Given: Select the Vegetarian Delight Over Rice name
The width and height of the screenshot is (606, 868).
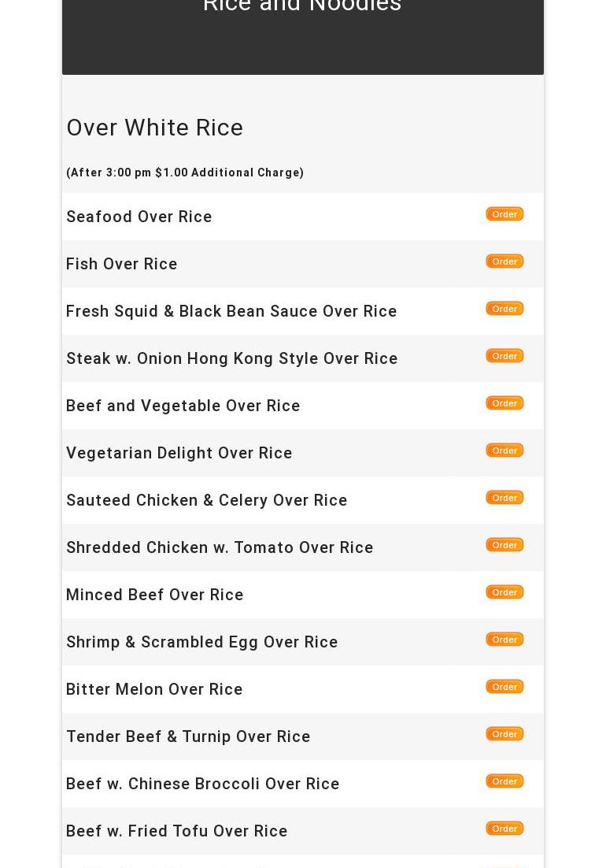Looking at the screenshot, I should 179,453.
